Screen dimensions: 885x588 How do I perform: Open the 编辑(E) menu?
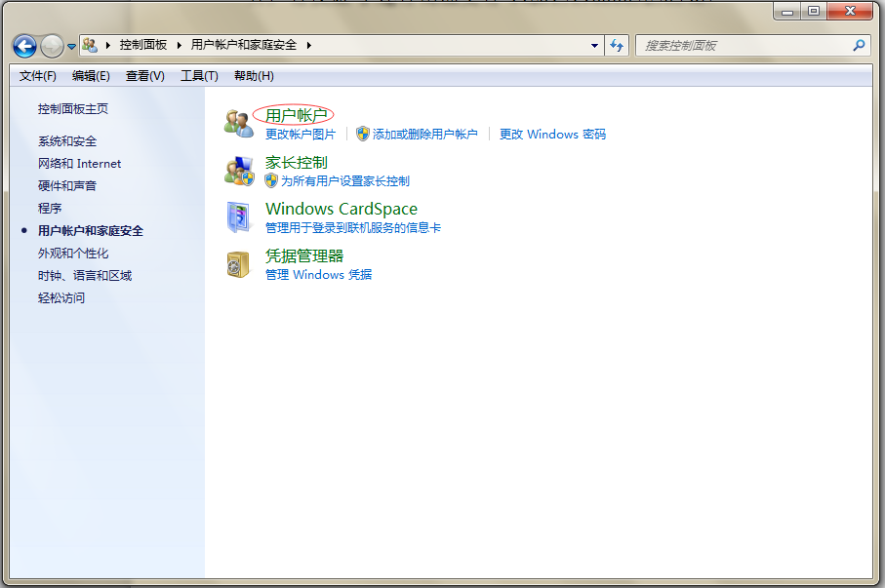coord(91,76)
